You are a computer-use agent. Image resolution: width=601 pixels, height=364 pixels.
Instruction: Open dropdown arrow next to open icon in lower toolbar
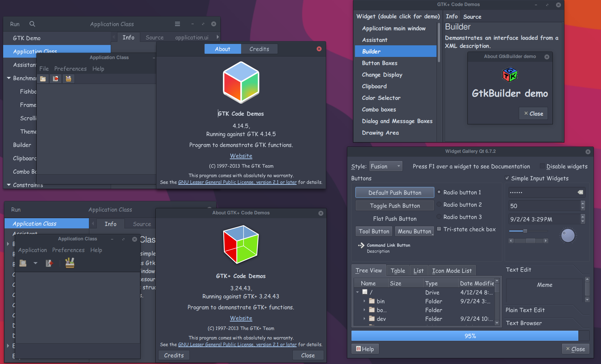coord(35,263)
